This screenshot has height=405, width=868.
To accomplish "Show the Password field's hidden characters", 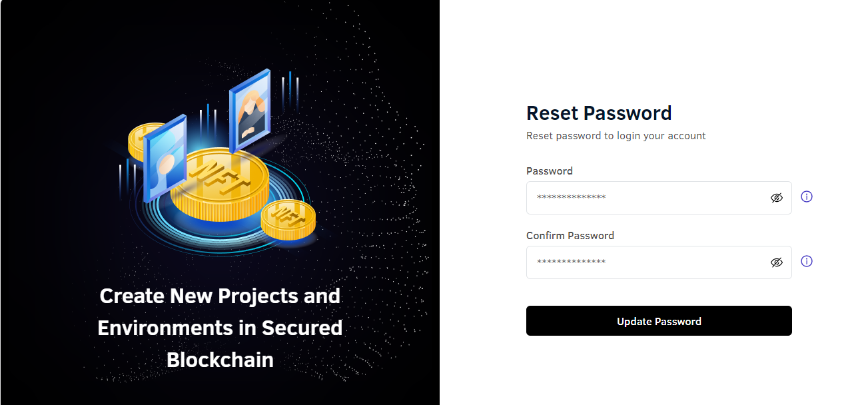I will pos(776,198).
